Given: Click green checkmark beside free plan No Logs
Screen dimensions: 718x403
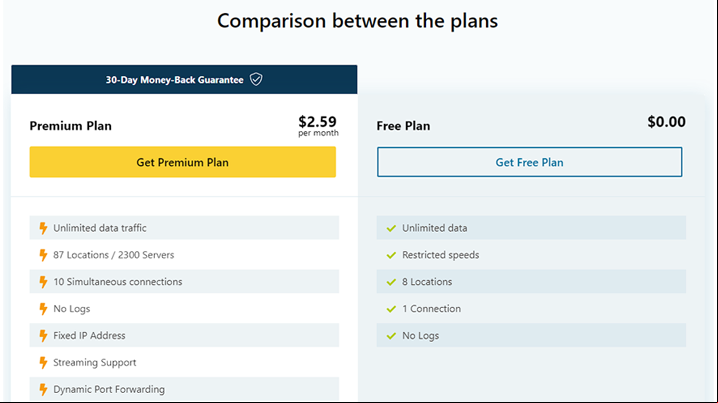Looking at the screenshot, I should pyautogui.click(x=391, y=336).
